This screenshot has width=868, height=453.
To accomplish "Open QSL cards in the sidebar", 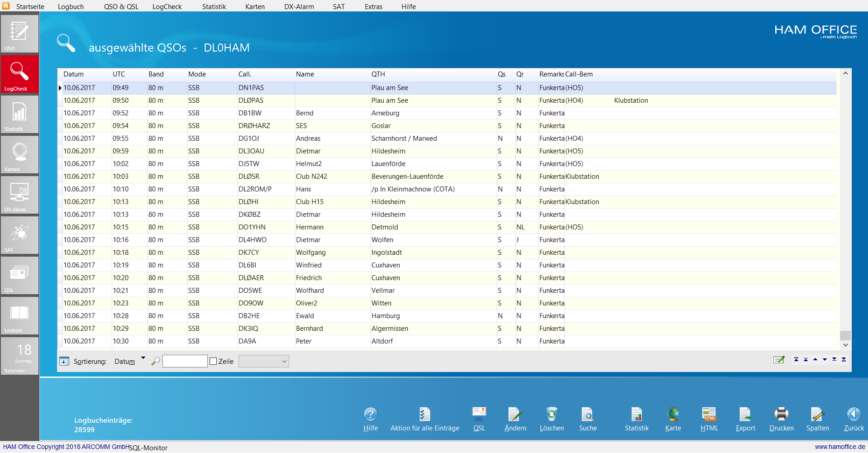I will 19,275.
